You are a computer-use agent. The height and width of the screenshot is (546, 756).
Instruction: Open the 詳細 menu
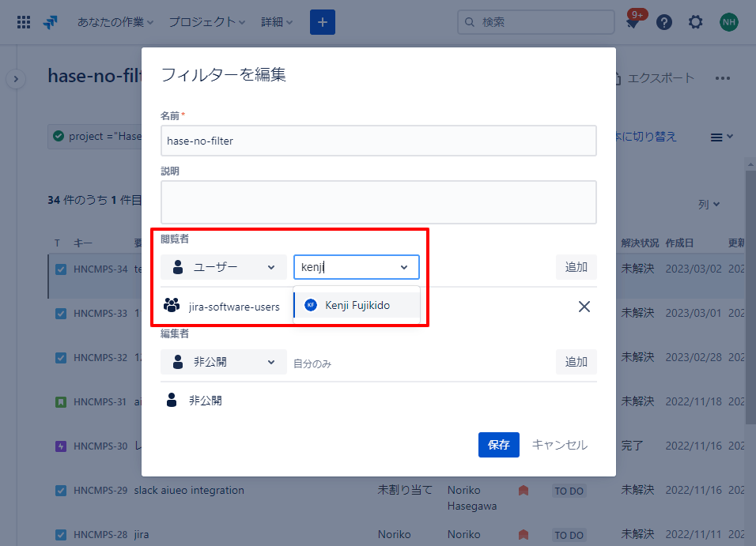point(277,22)
